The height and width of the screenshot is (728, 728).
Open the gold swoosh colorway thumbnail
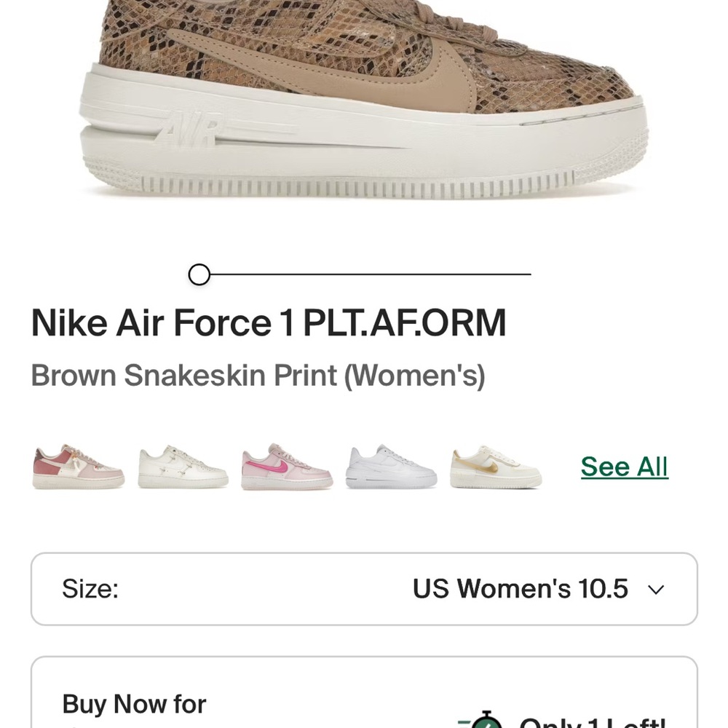494,466
